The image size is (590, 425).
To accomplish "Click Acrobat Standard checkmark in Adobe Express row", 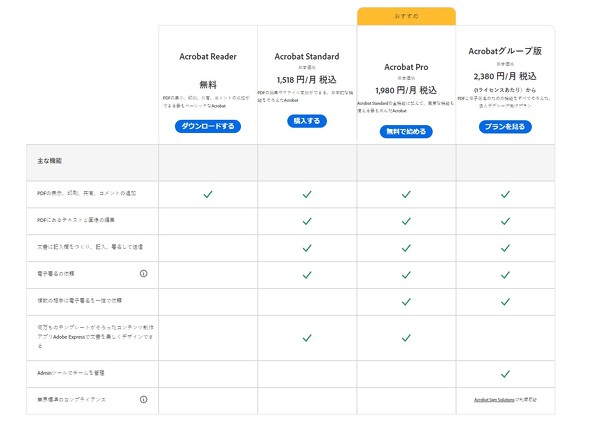I will pos(307,338).
